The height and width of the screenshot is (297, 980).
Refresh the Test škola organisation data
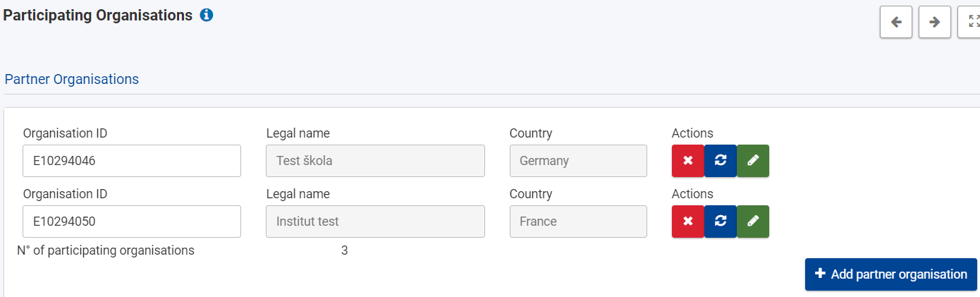tap(721, 161)
